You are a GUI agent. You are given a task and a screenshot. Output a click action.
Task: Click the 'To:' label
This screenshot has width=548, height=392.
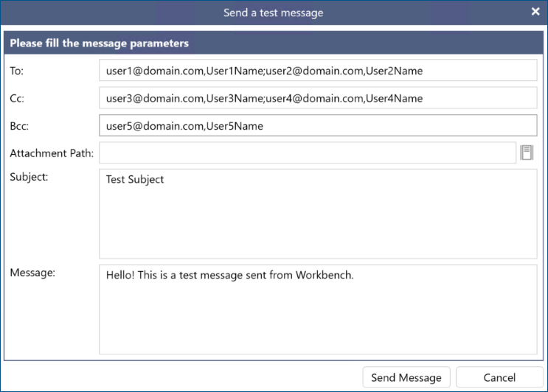[17, 71]
